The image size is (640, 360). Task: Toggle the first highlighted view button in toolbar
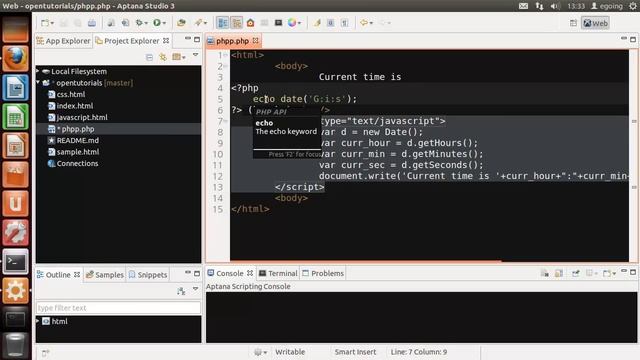(x=223, y=23)
